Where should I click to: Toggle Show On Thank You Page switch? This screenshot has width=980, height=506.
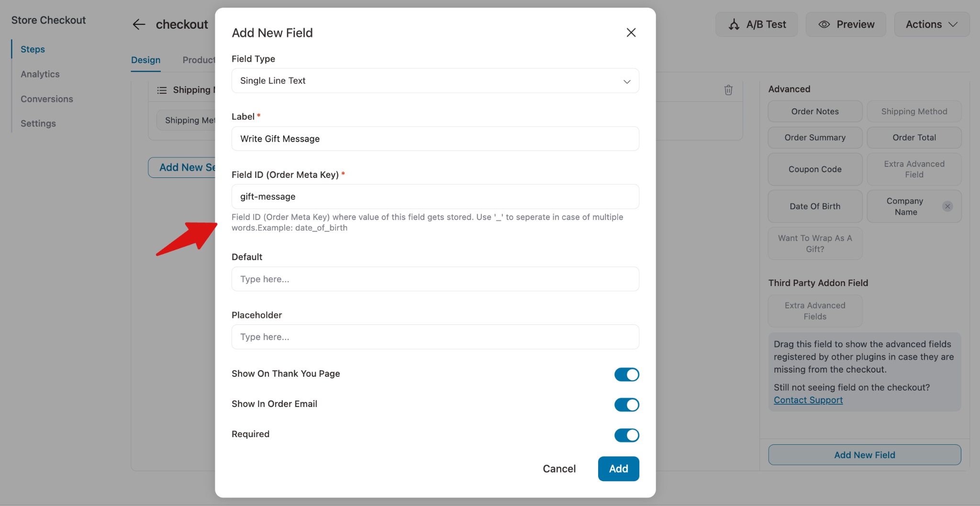(626, 374)
